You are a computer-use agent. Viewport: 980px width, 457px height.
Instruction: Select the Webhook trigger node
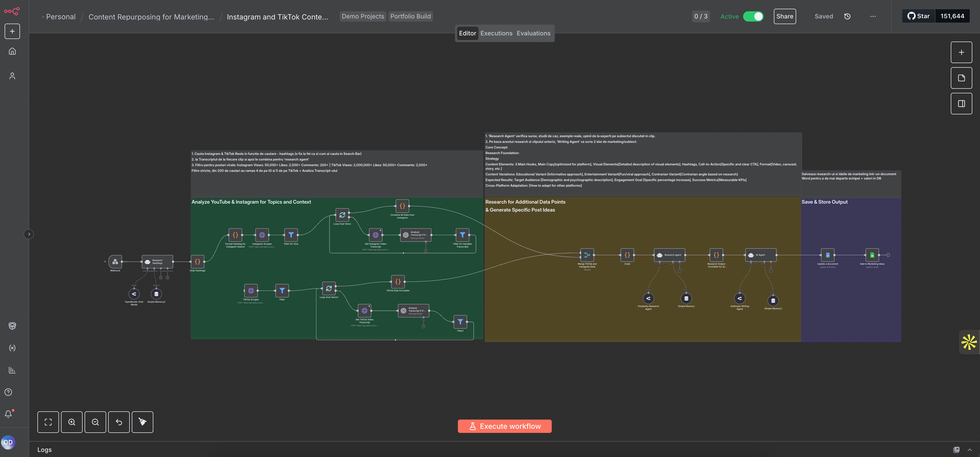115,261
